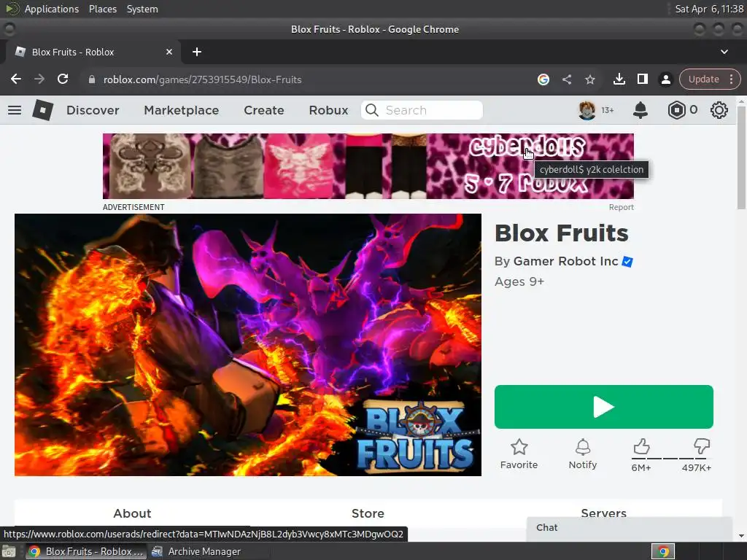
Task: Go back with Chrome's back arrow
Action: 16,79
